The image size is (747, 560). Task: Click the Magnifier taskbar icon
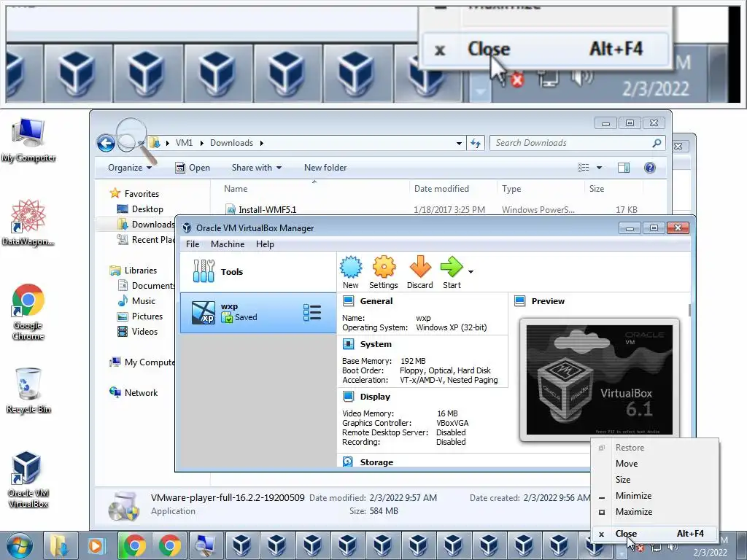click(x=206, y=545)
